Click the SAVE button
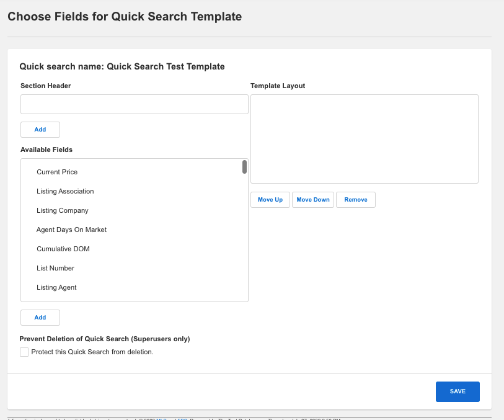 point(458,391)
